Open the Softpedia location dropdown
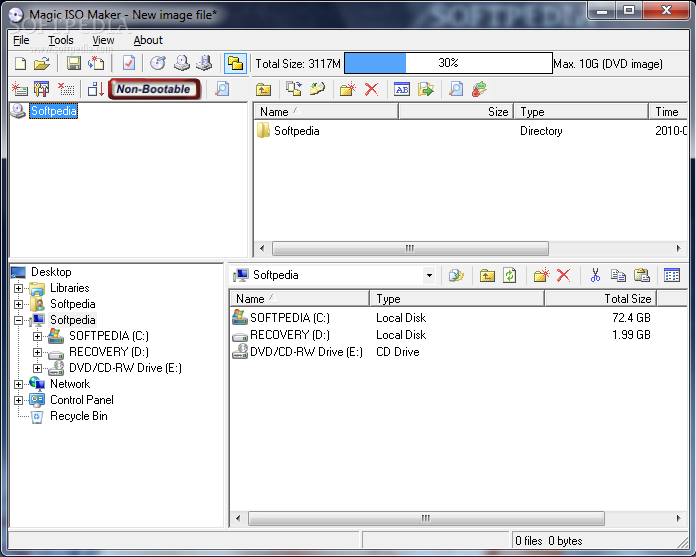Image resolution: width=696 pixels, height=557 pixels. (429, 276)
